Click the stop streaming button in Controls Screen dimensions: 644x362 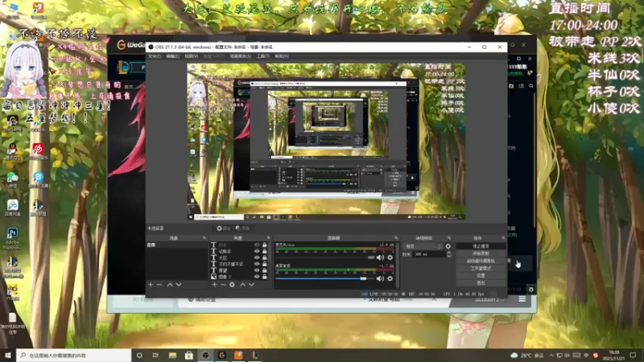coord(481,246)
